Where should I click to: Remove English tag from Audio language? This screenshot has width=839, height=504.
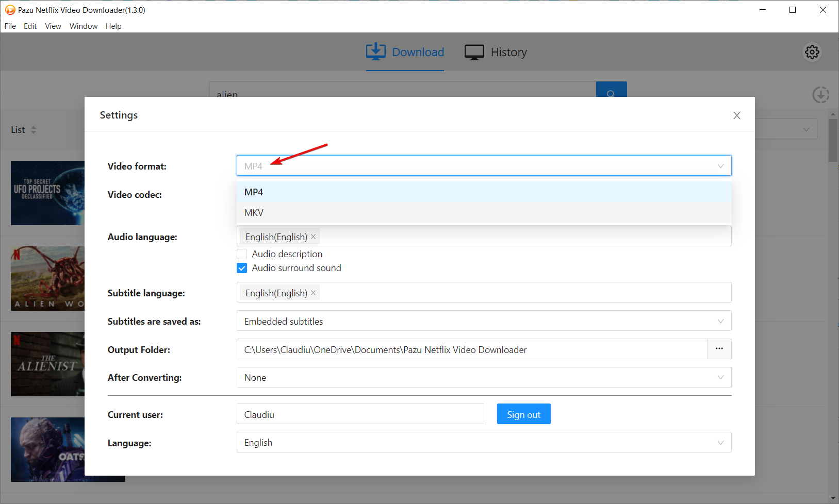(313, 237)
